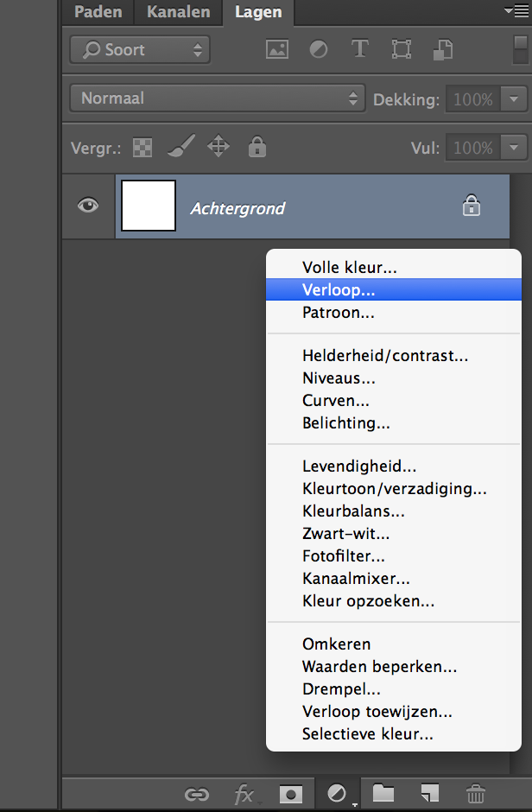Add Waarden beperken... adjustment layer
Viewport: 532px width, 812px height.
[393, 667]
